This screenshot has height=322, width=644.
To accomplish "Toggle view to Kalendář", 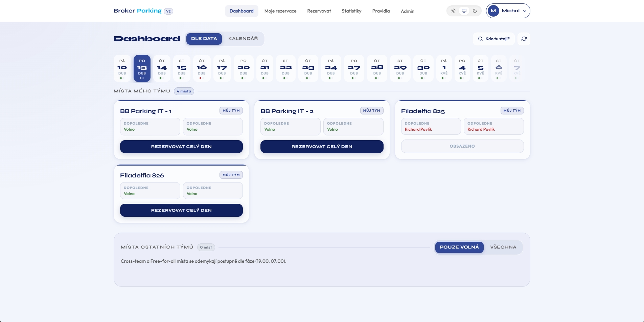I will pos(243,39).
